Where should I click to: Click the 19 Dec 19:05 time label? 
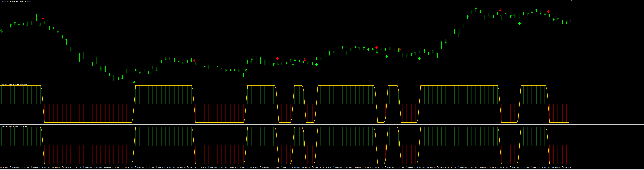click(140, 168)
